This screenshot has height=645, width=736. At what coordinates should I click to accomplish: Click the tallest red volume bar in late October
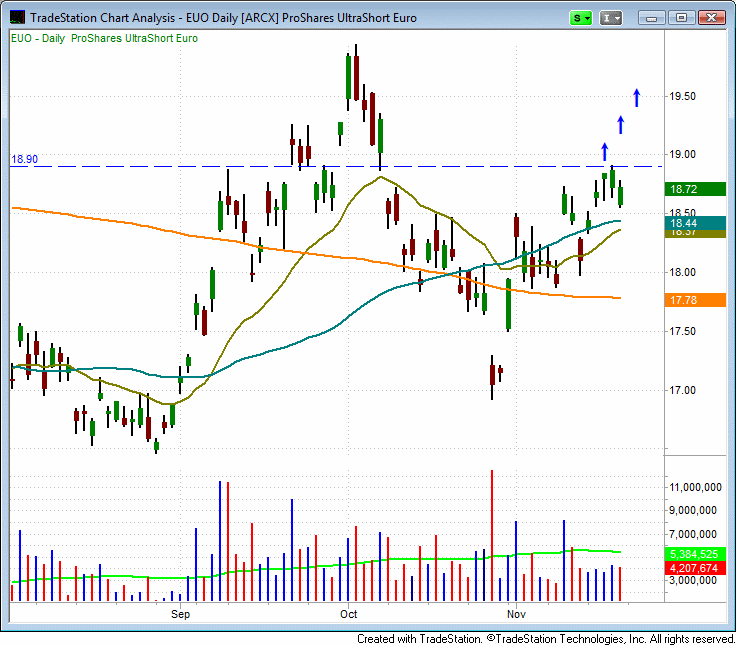tap(492, 536)
